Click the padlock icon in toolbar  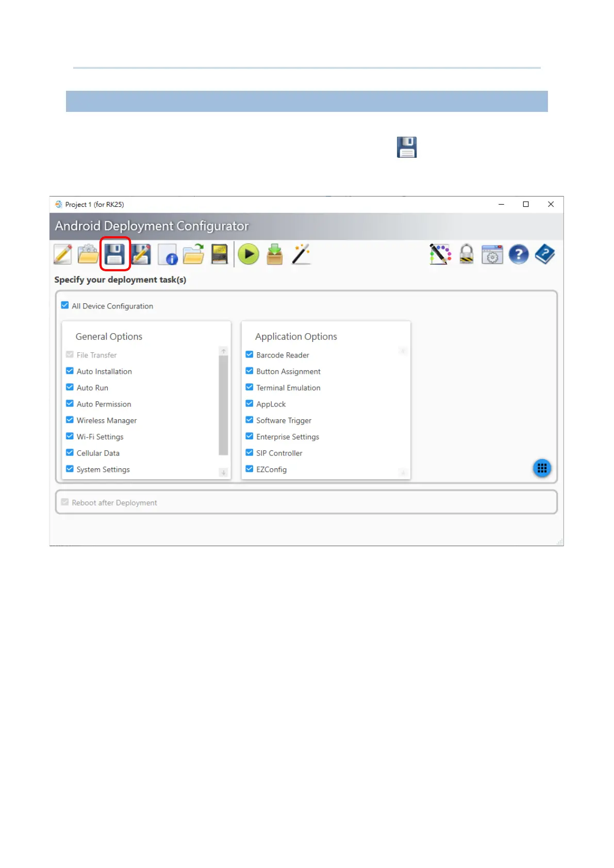(467, 254)
